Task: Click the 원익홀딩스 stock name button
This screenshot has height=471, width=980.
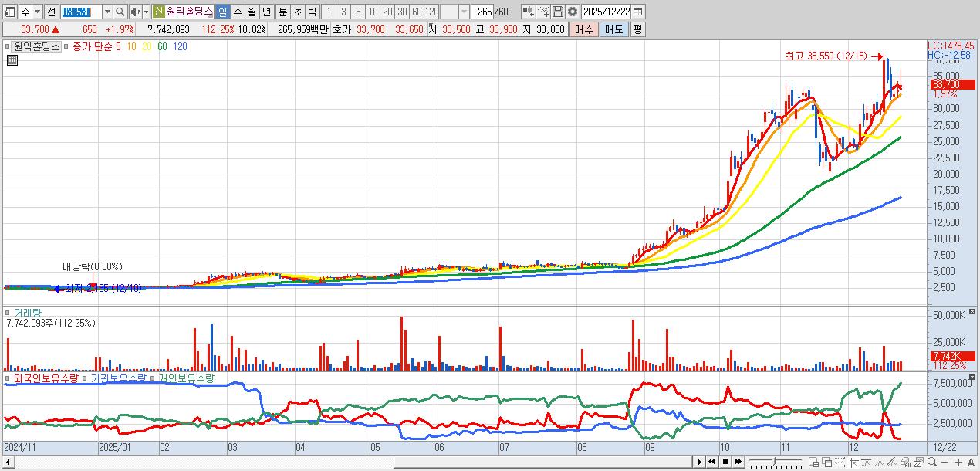Action: pos(189,12)
